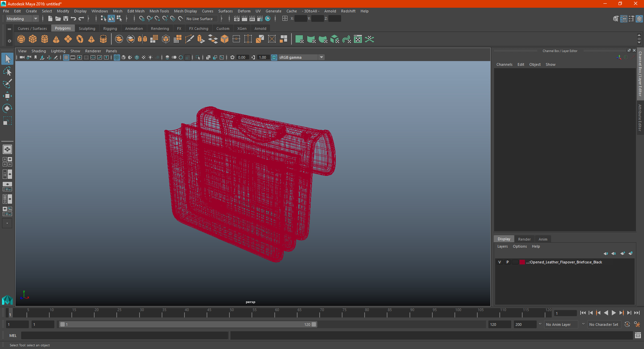The height and width of the screenshot is (349, 644).
Task: Toggle Snap to points icon
Action: 157,19
